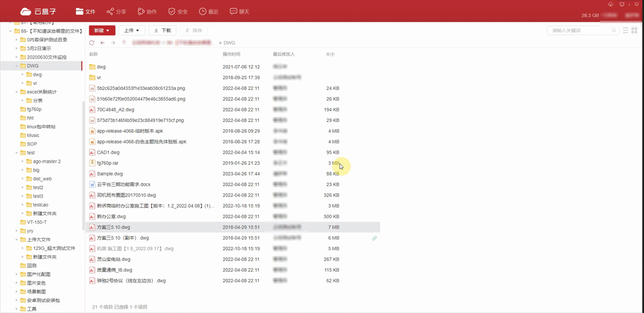Image resolution: width=644 pixels, height=313 pixels.
Task: Click the 28.3 GB storage indicator
Action: 590,15
